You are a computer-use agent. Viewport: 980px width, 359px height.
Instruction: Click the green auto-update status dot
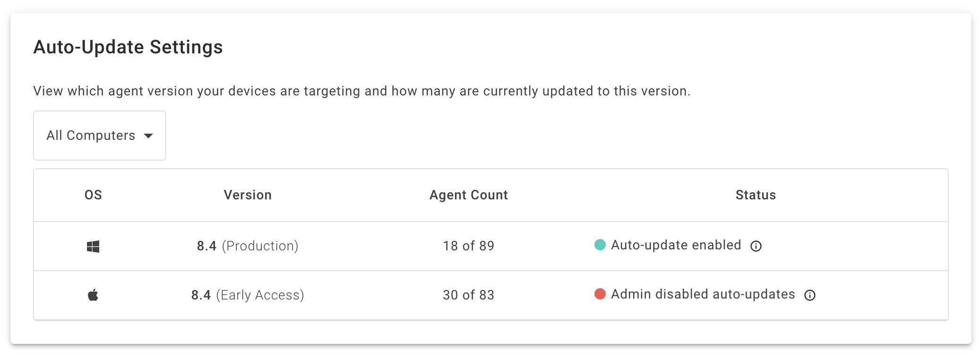(x=600, y=245)
